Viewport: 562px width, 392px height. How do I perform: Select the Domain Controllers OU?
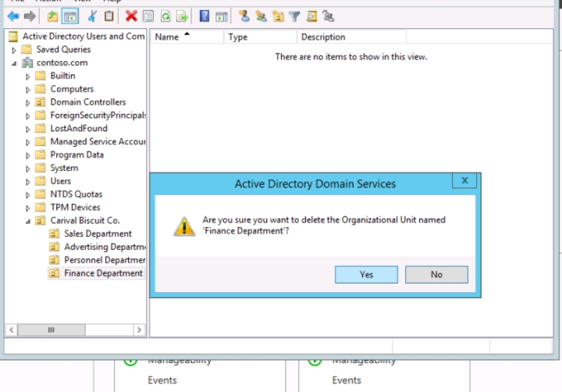point(87,102)
